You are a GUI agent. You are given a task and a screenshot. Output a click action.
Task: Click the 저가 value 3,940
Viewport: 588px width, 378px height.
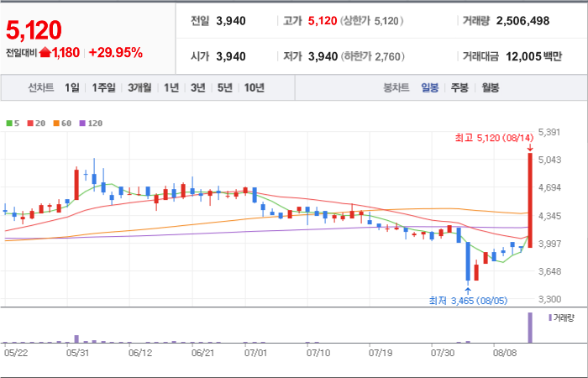click(x=323, y=56)
